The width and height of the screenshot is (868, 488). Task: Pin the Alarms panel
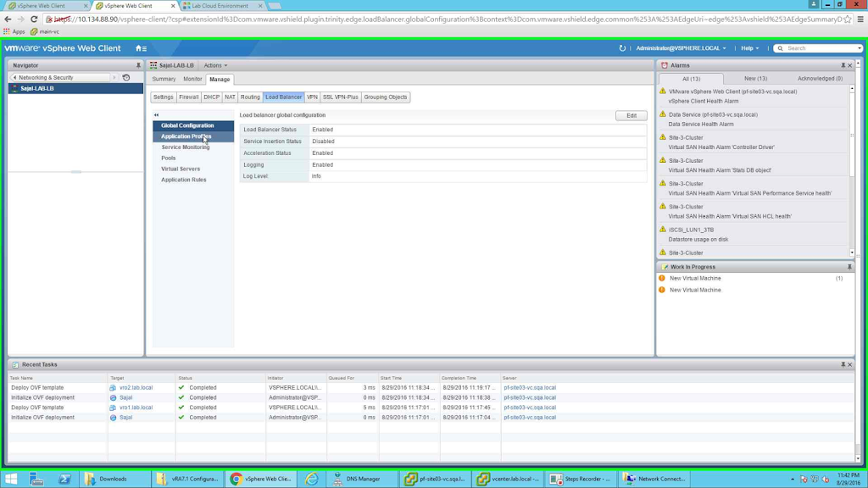[843, 65]
